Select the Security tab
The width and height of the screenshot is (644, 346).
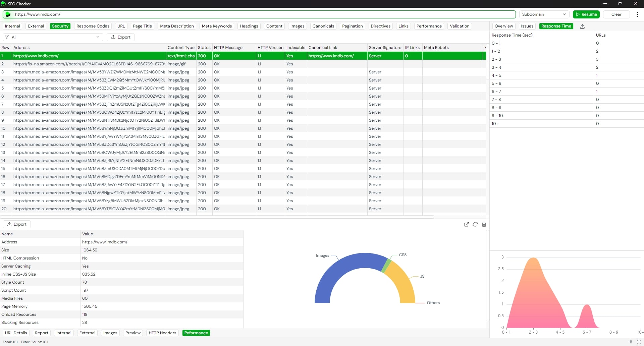click(x=60, y=26)
